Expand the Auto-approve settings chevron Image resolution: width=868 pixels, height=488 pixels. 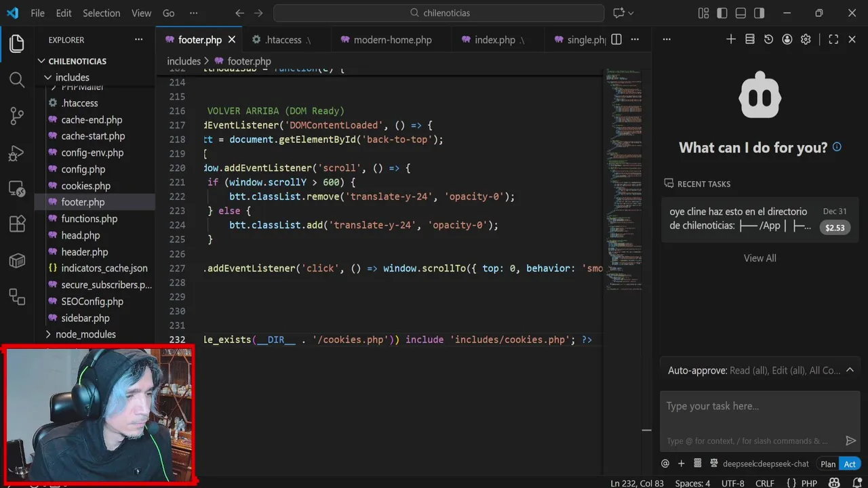click(x=850, y=370)
